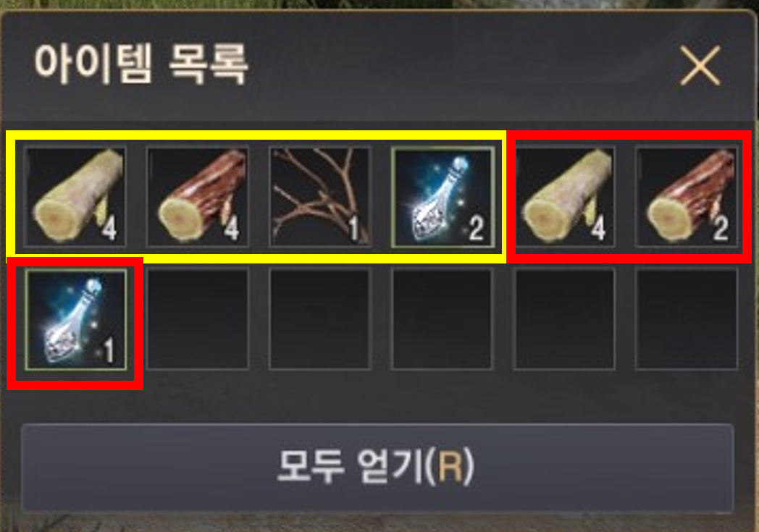Click the number 1 on the second-row potion
759x532 pixels.
[109, 350]
